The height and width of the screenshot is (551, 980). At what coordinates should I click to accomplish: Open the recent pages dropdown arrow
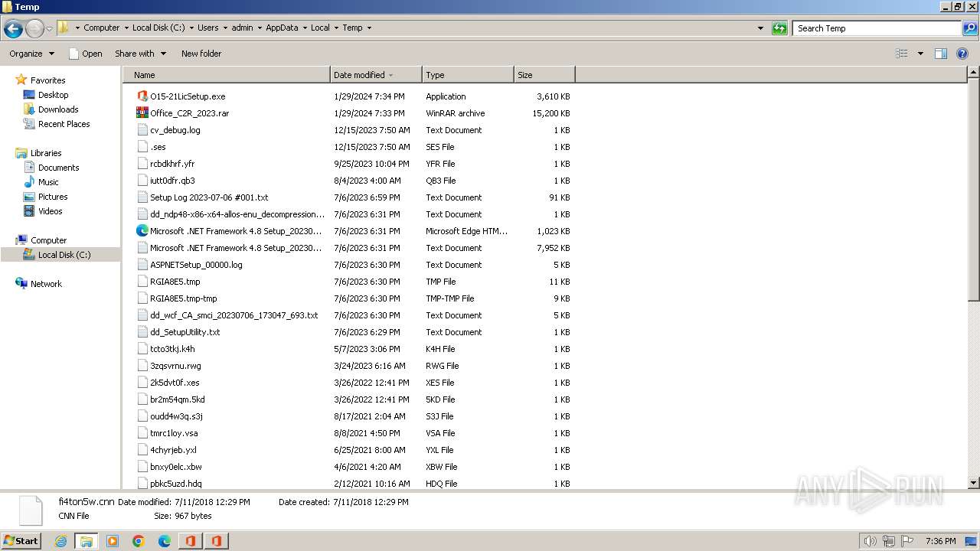50,28
